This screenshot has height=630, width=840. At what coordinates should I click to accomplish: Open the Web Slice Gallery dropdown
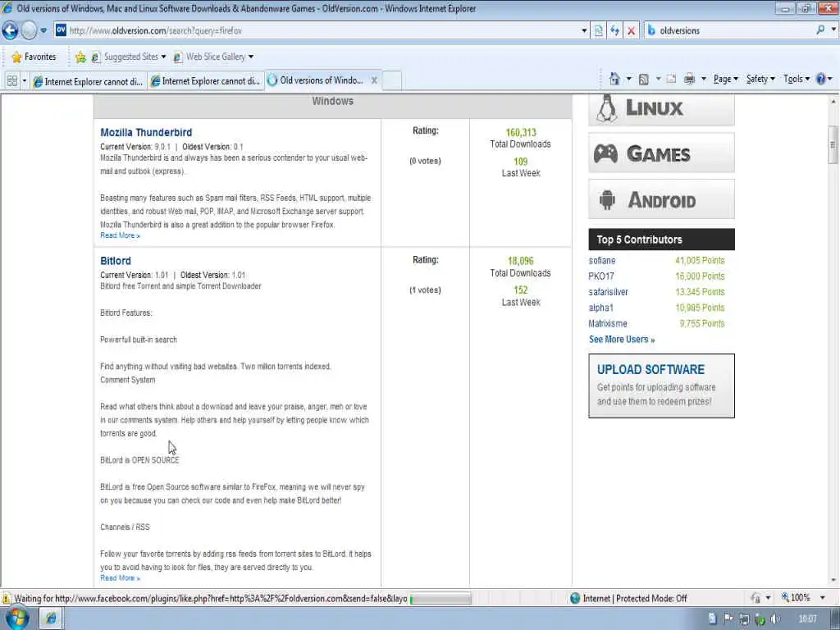[x=213, y=57]
